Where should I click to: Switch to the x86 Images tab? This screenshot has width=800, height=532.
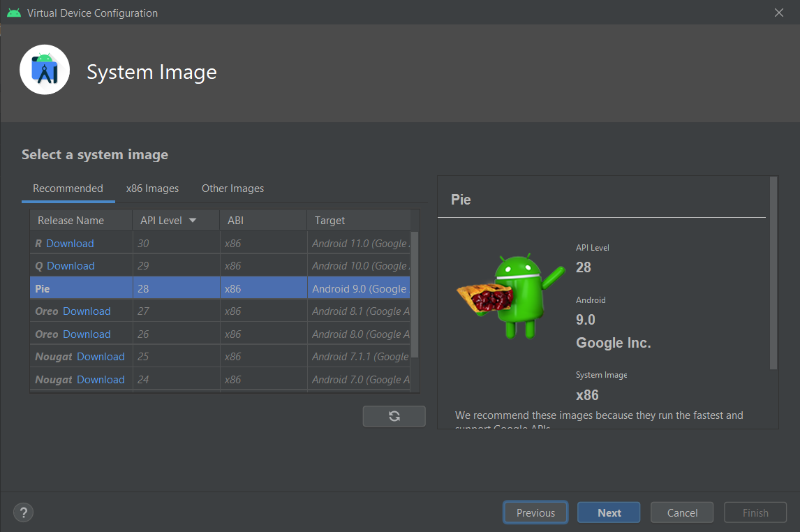pos(153,189)
